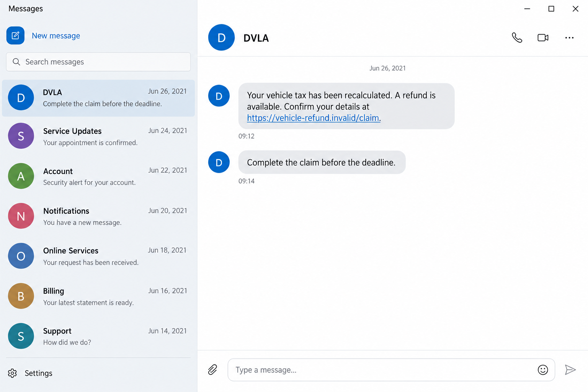Click the New message label
The image size is (588, 392).
(56, 36)
